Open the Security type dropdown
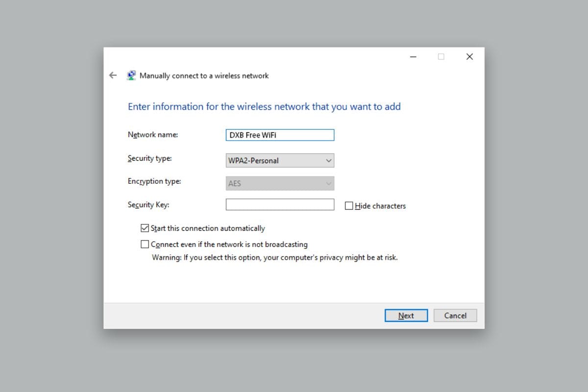The width and height of the screenshot is (588, 392). click(280, 160)
